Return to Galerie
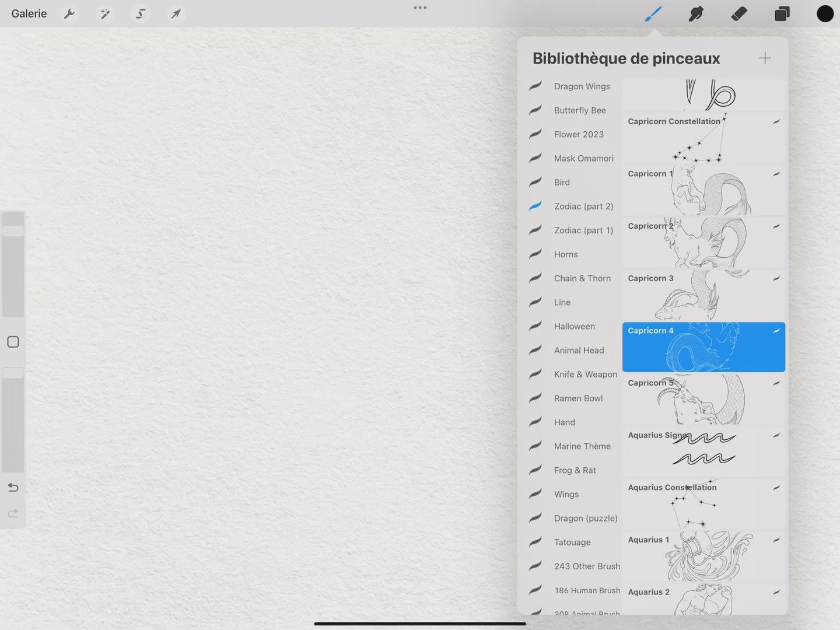The height and width of the screenshot is (630, 840). [29, 13]
